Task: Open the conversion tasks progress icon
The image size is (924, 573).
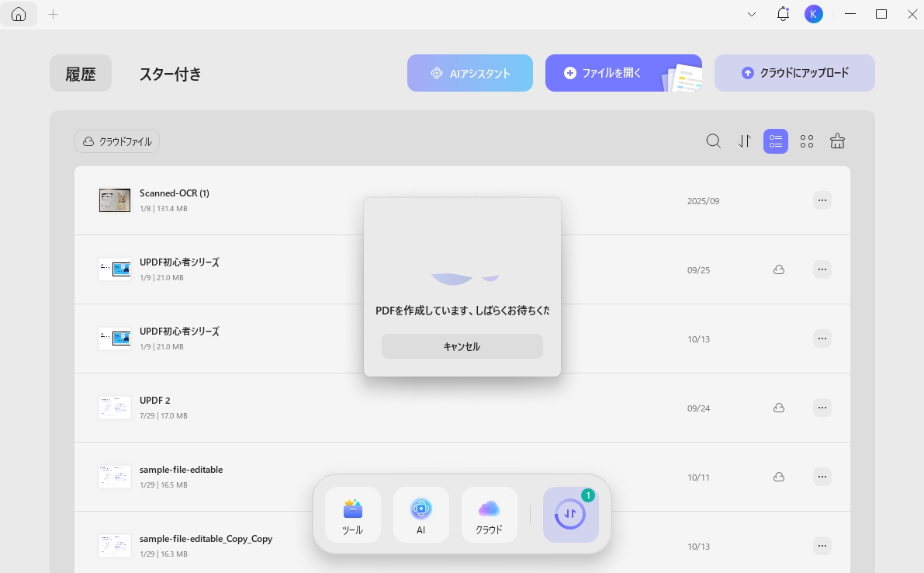Action: pos(570,515)
